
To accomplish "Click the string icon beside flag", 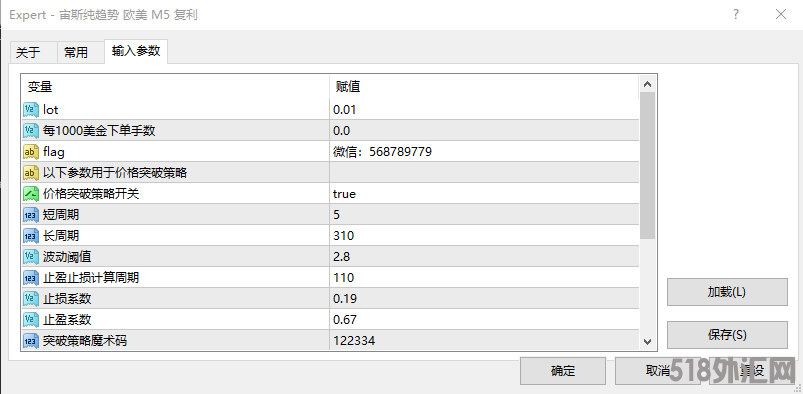I will coord(31,152).
